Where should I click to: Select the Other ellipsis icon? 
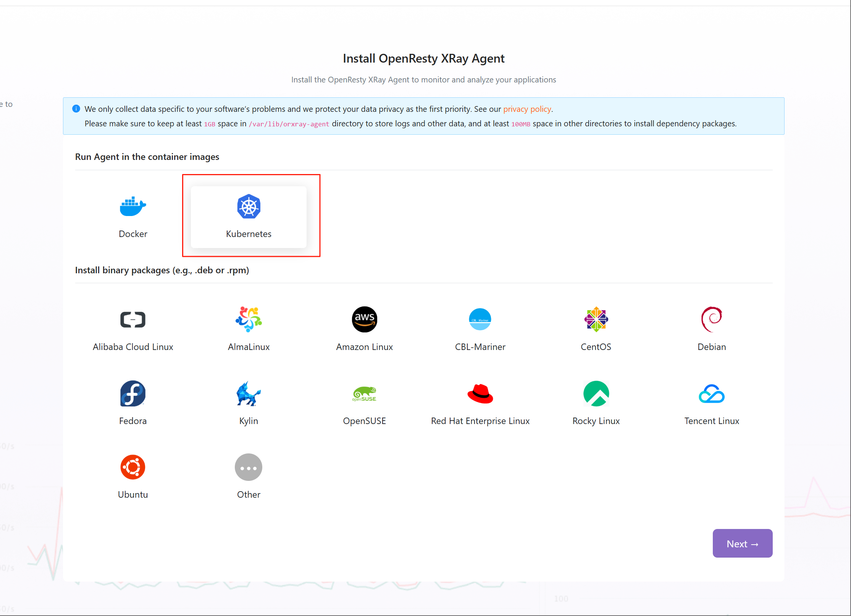[249, 467]
